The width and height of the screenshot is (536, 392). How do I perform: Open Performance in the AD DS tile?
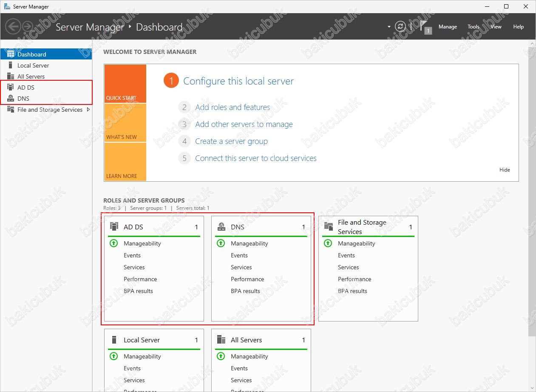(140, 279)
